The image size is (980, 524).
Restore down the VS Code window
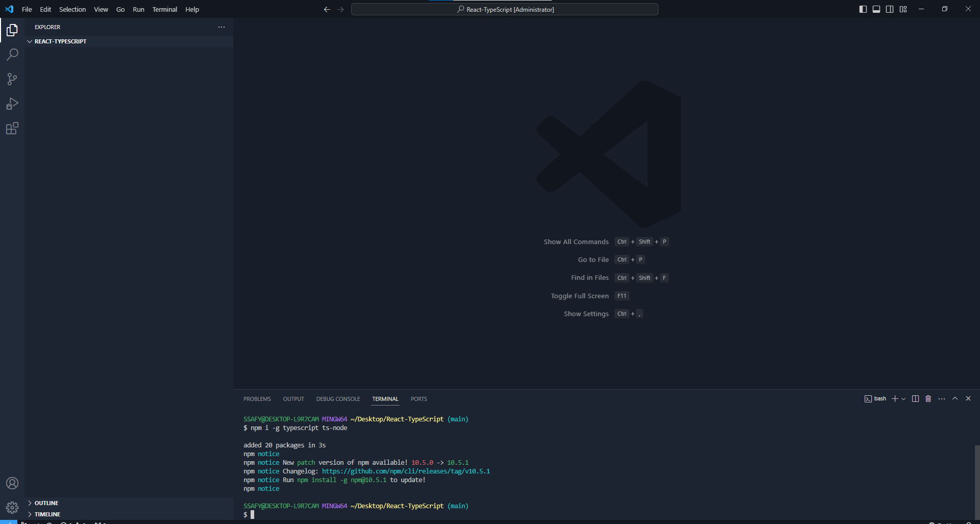(945, 9)
